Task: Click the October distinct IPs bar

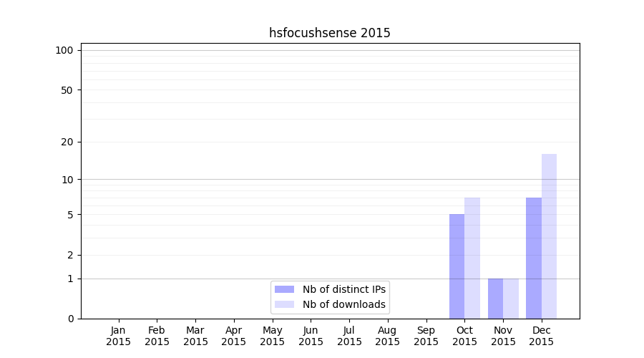Action: (x=457, y=266)
